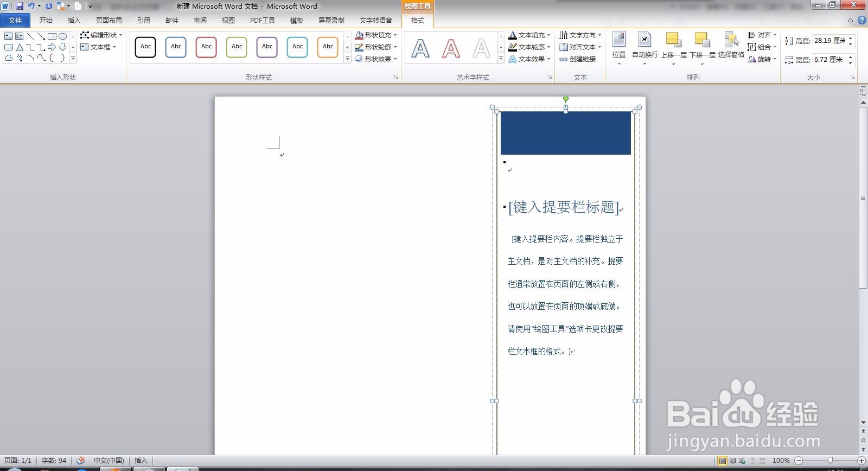868x471 pixels.
Task: Switch to the PDF工具 tab
Action: (x=262, y=21)
